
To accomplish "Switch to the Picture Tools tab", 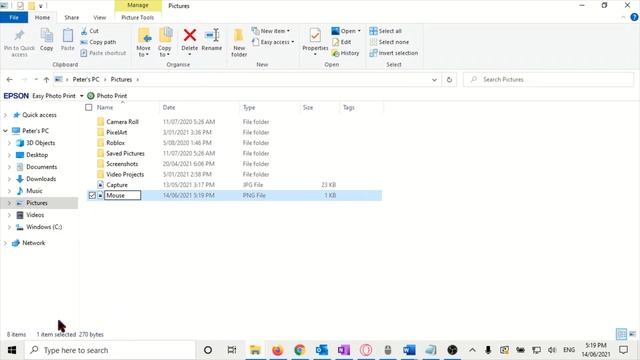I will tap(138, 18).
